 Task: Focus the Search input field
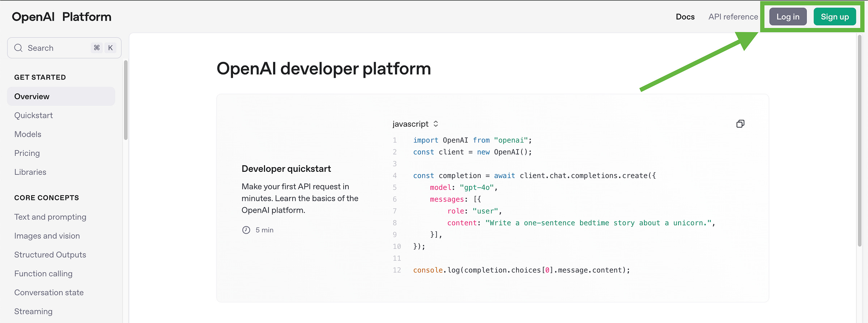(64, 48)
